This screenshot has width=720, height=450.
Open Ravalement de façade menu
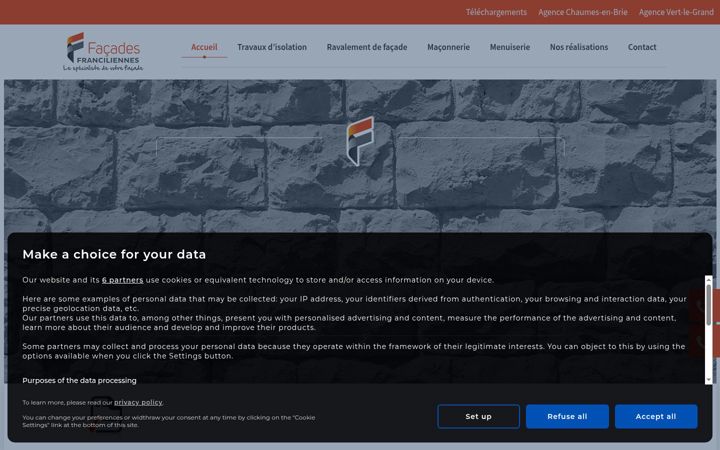point(367,47)
